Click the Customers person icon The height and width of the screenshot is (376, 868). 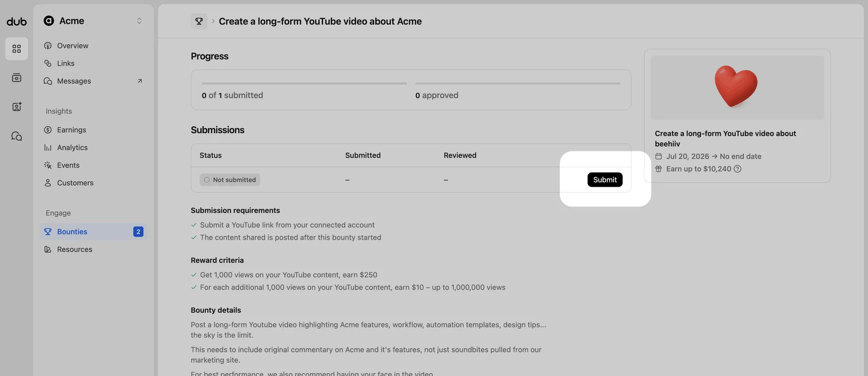coord(48,183)
